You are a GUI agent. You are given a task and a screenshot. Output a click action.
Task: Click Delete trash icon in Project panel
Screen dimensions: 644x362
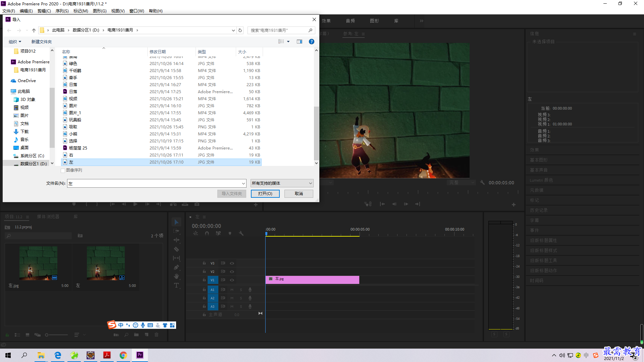coord(156,335)
